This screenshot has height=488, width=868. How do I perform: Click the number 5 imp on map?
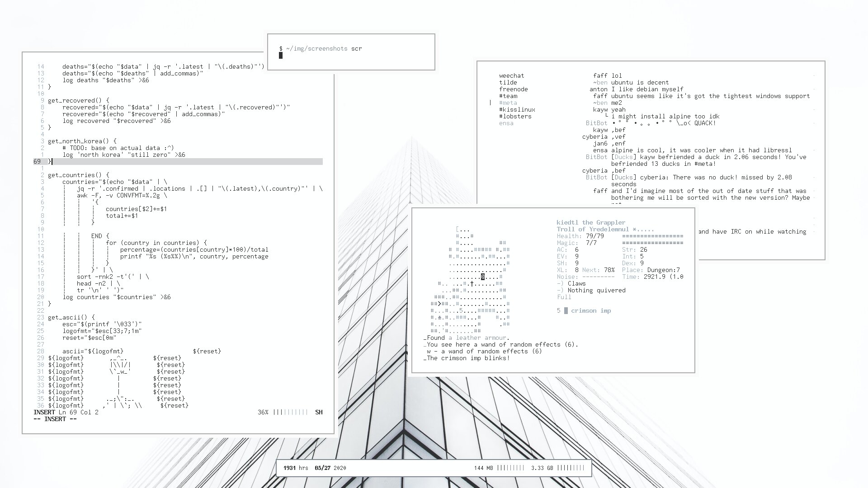(x=461, y=310)
